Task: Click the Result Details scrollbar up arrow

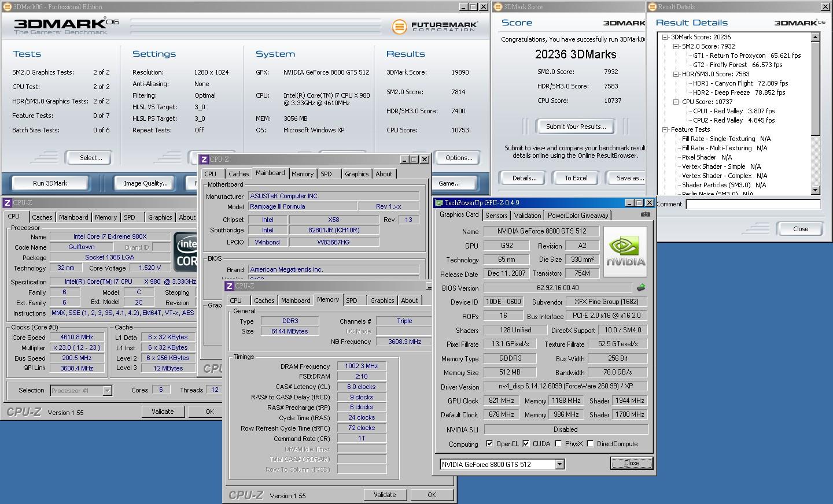Action: 816,37
